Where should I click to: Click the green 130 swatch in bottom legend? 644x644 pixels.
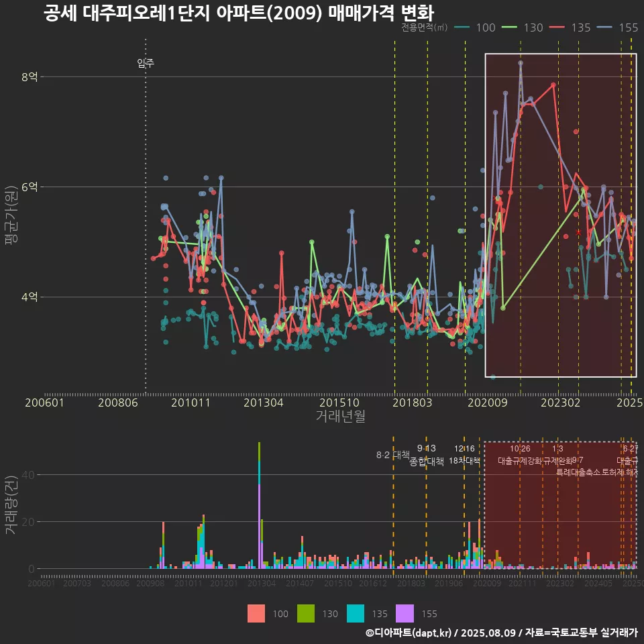pos(306,614)
